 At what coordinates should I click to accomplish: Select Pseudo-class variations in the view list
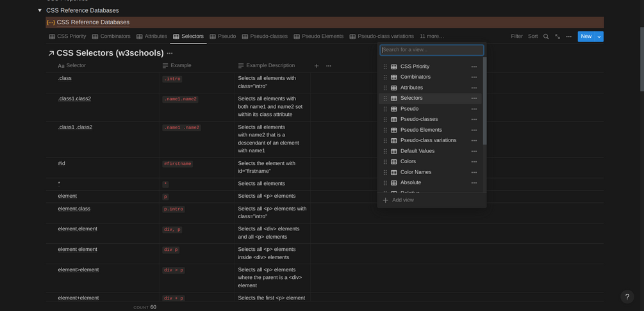[x=430, y=140]
